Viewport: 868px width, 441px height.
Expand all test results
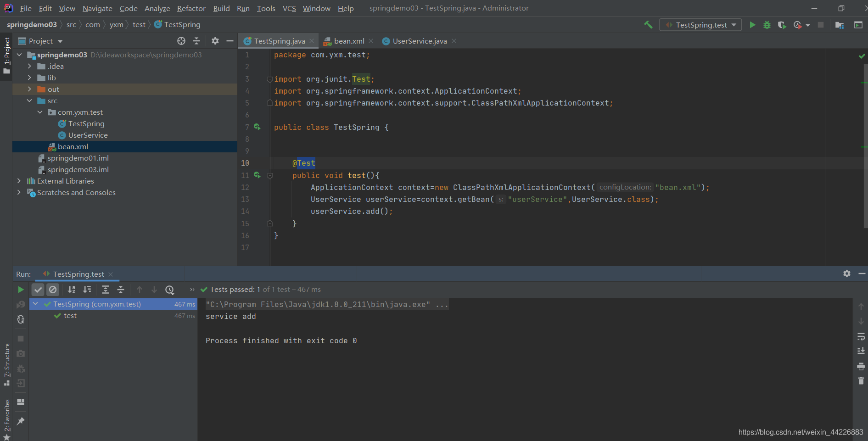tap(106, 290)
